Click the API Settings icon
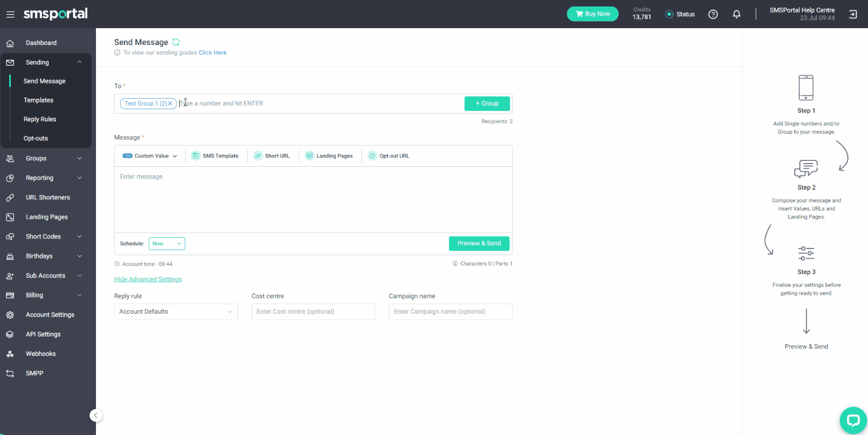 [10, 334]
